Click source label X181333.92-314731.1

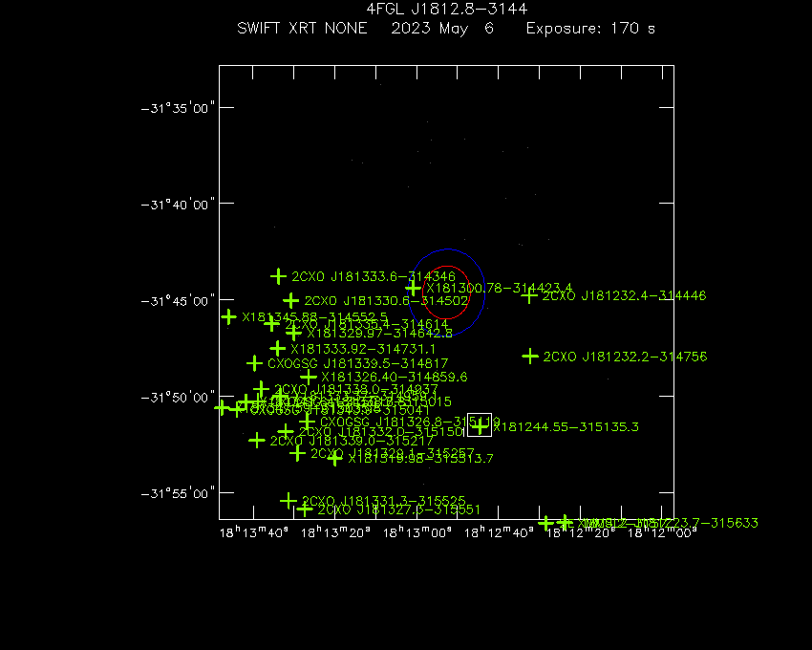coord(363,349)
